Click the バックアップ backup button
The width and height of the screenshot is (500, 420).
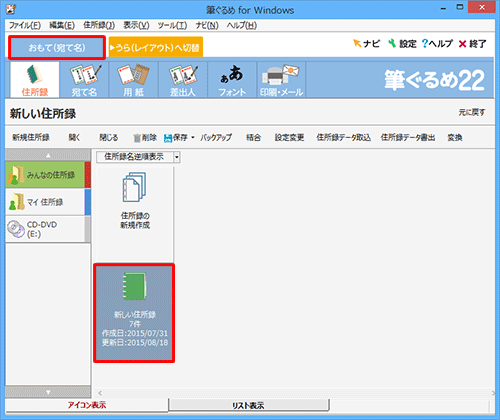[216, 137]
